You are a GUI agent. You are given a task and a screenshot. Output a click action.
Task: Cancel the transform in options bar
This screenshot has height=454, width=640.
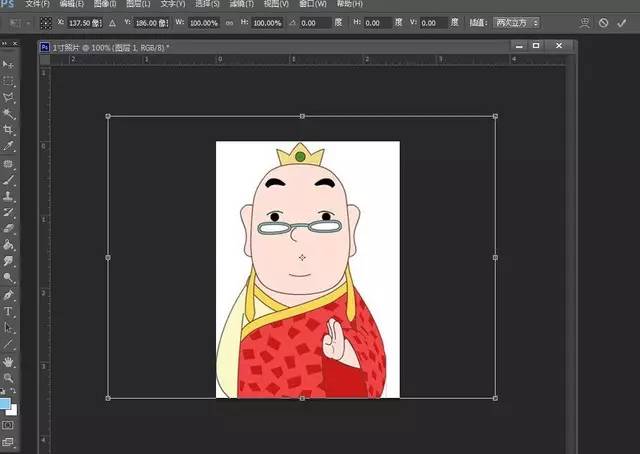[603, 23]
